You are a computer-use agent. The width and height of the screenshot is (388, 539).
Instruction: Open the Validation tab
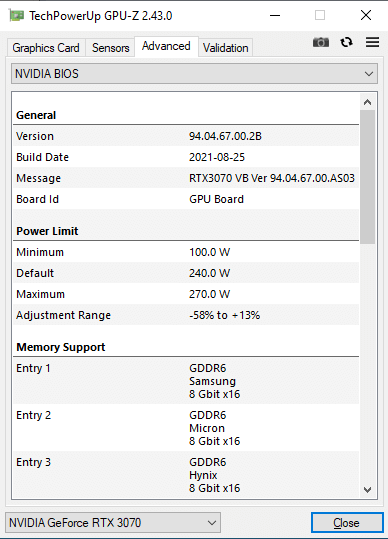pos(225,48)
